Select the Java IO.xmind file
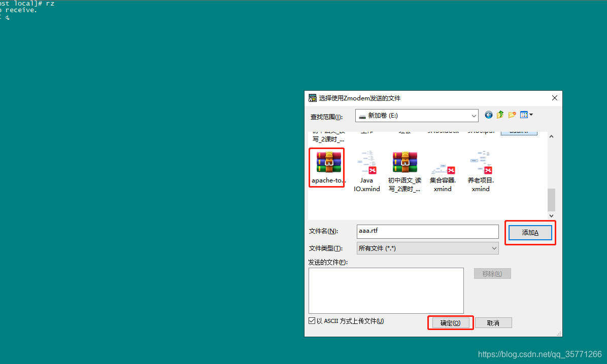Screen dimensions: 607x364 [x=366, y=171]
